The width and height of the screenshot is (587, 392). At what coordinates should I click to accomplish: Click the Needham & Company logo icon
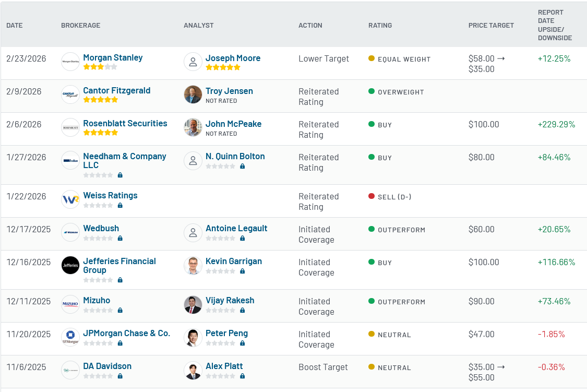pyautogui.click(x=70, y=160)
